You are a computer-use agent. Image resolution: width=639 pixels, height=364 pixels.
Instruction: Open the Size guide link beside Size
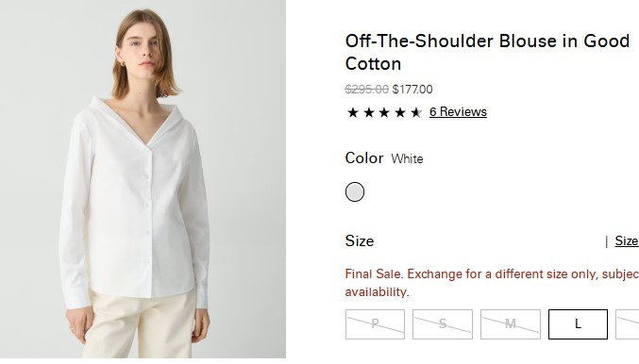[x=627, y=241]
